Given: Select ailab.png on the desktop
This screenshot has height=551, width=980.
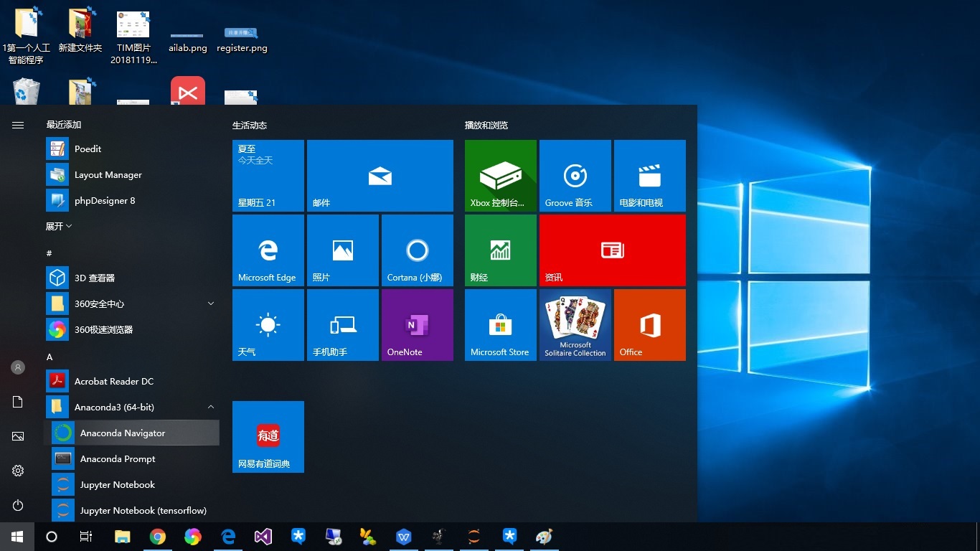Looking at the screenshot, I should pyautogui.click(x=188, y=42).
